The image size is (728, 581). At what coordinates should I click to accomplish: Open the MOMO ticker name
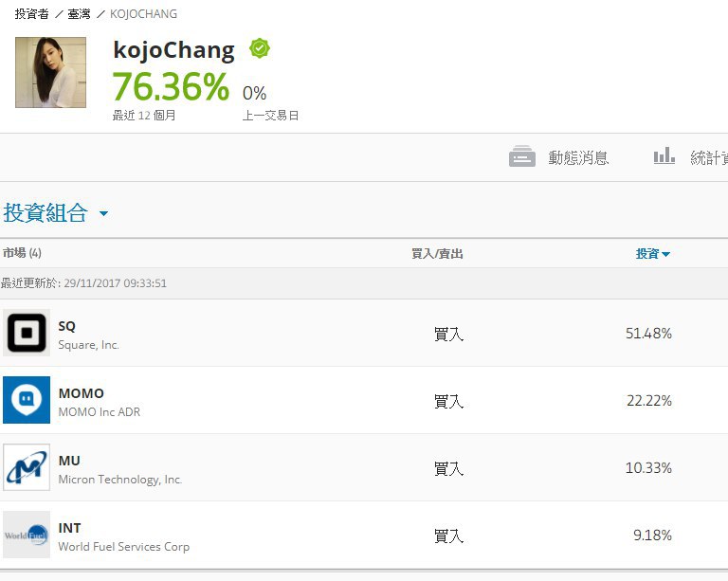[82, 393]
